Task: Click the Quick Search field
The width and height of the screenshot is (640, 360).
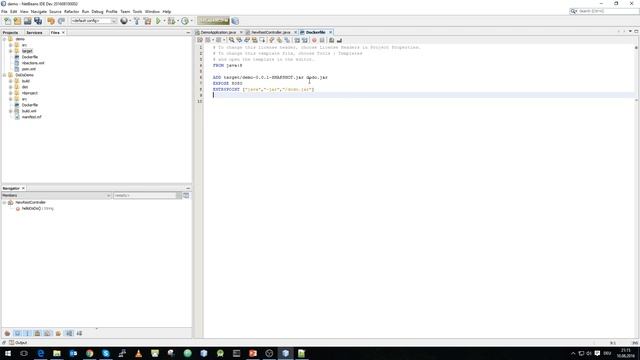Action: (604, 11)
